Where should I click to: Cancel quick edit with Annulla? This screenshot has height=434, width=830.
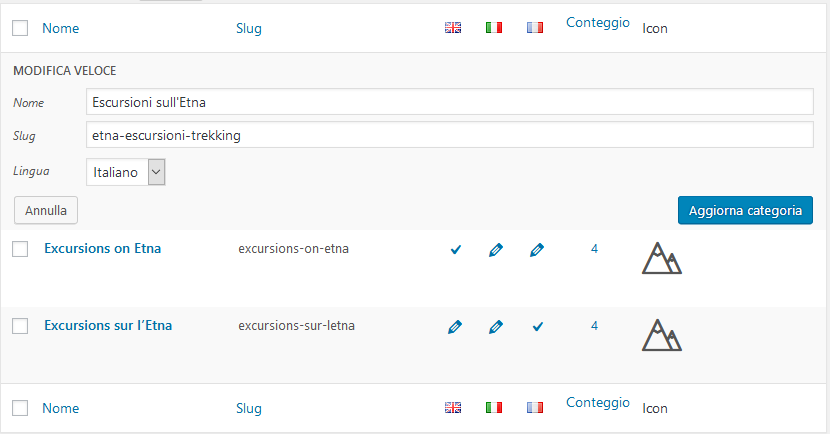point(46,210)
